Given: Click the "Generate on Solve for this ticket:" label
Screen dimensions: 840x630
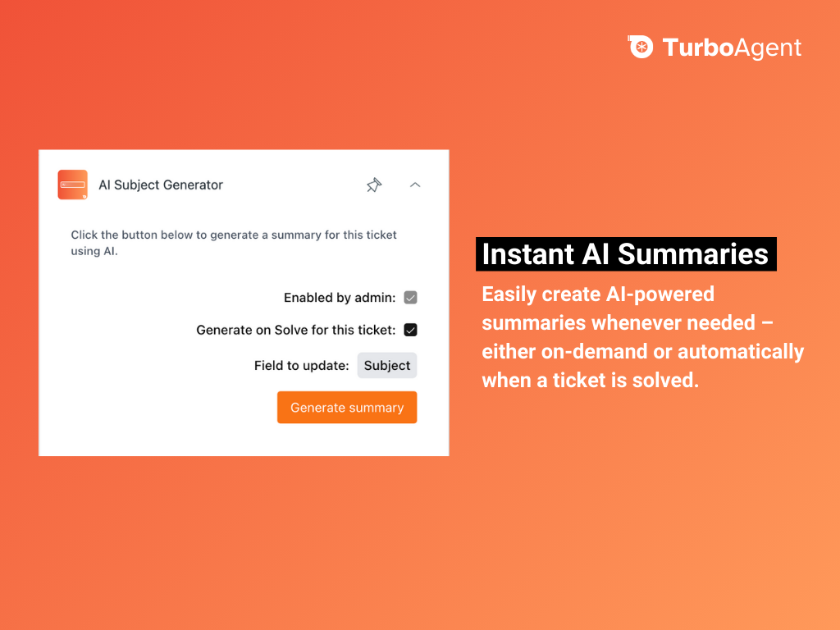Looking at the screenshot, I should tap(295, 330).
